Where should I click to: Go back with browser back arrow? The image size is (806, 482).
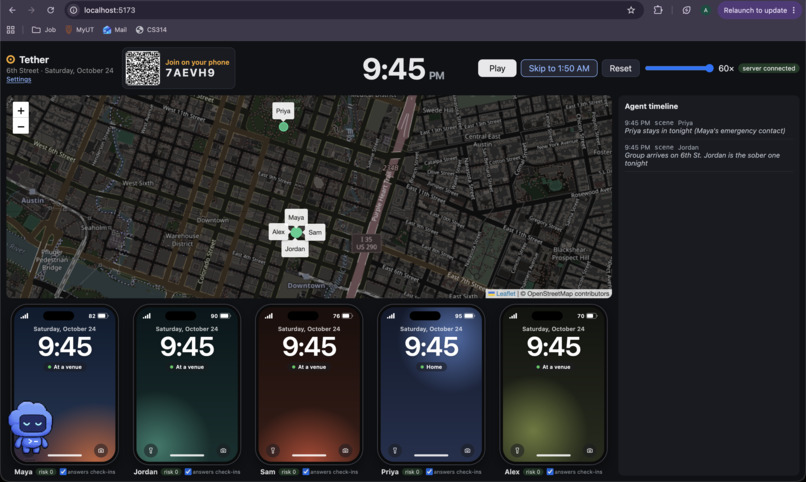12,10
